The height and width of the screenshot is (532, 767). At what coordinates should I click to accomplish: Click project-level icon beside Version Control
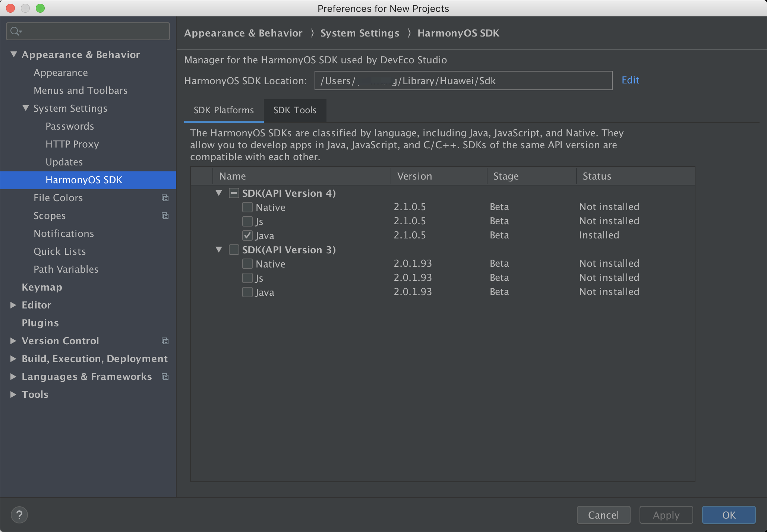click(165, 341)
